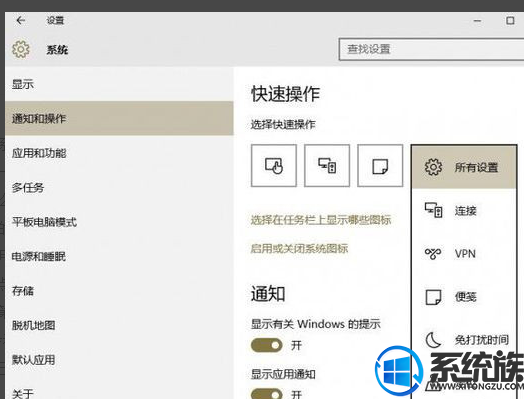Open 通知和操作 settings page

119,118
